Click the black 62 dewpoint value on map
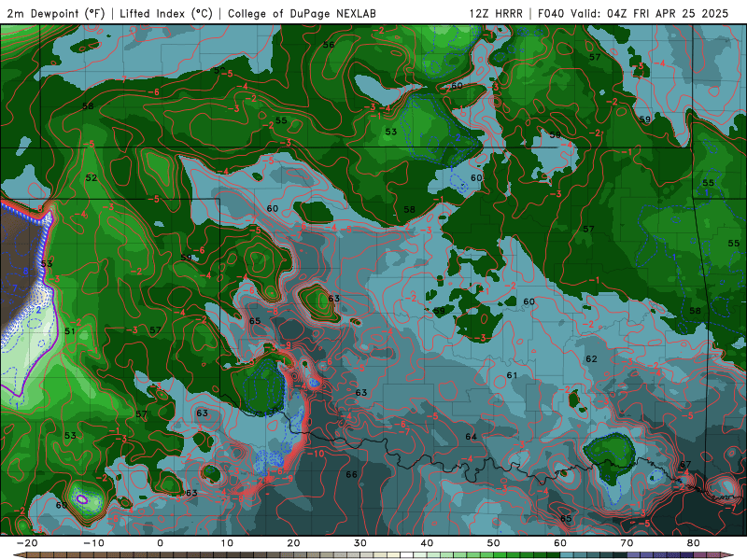 click(x=591, y=359)
